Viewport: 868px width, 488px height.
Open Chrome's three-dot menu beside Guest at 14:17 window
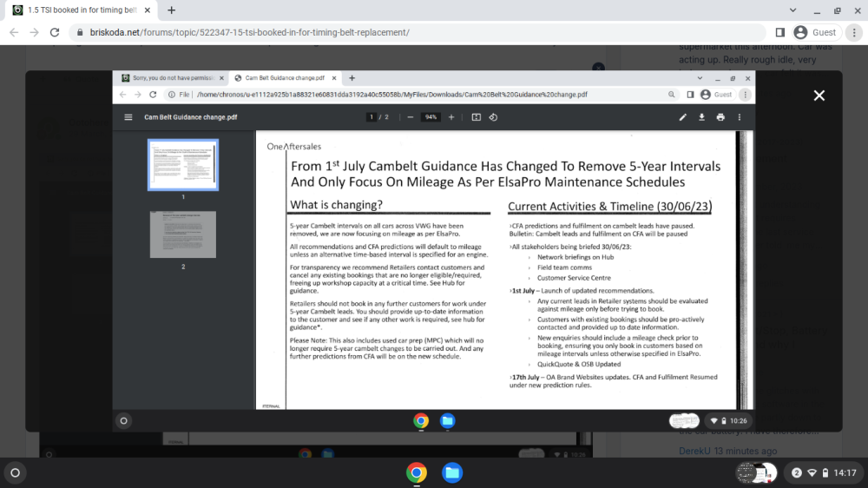pos(854,33)
